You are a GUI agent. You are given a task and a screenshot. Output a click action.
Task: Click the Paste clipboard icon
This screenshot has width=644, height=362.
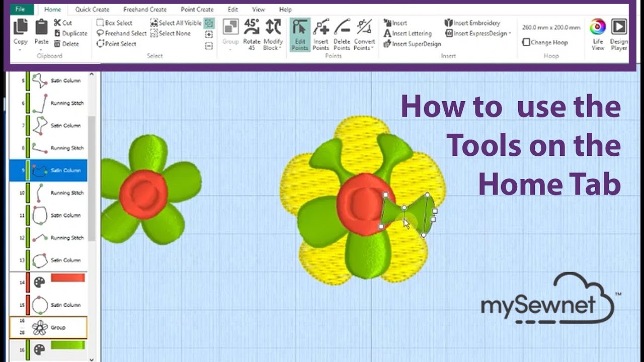click(41, 27)
